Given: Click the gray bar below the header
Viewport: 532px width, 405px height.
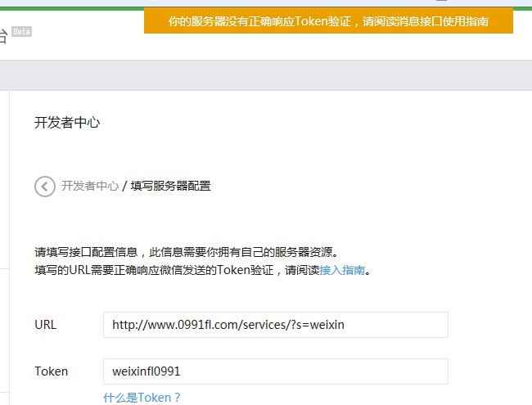Looking at the screenshot, I should click(266, 75).
